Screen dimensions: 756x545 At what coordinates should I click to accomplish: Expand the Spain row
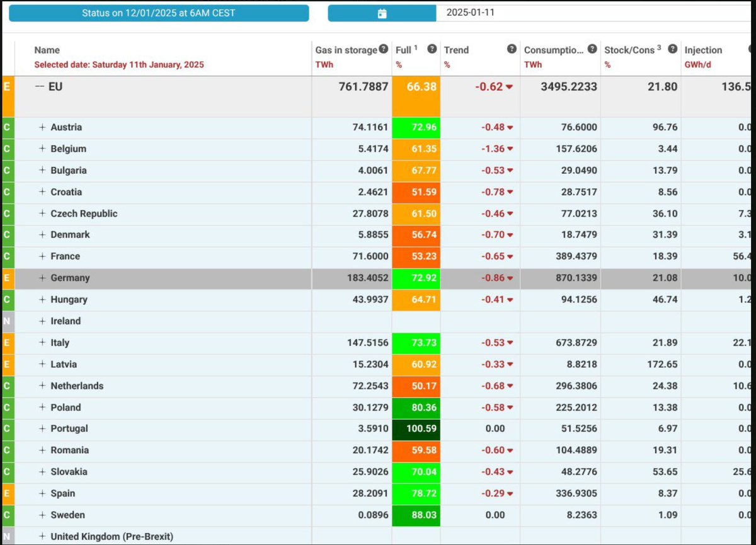(x=43, y=493)
